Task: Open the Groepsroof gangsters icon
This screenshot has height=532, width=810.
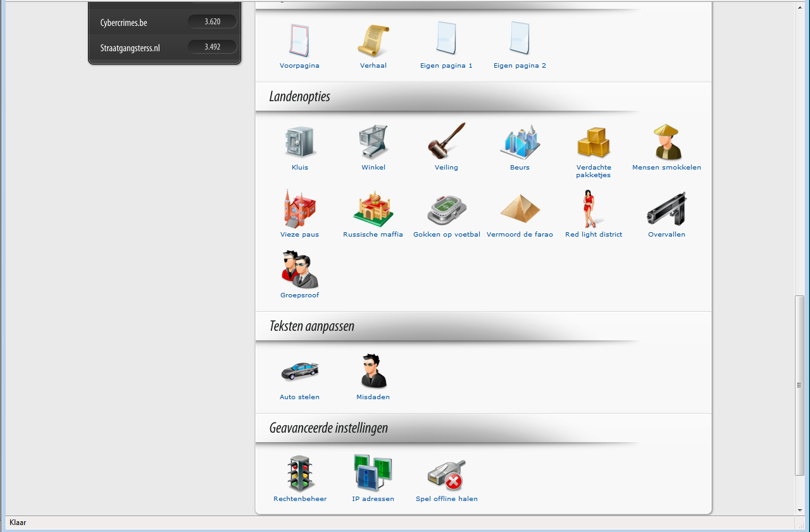Action: click(x=299, y=269)
